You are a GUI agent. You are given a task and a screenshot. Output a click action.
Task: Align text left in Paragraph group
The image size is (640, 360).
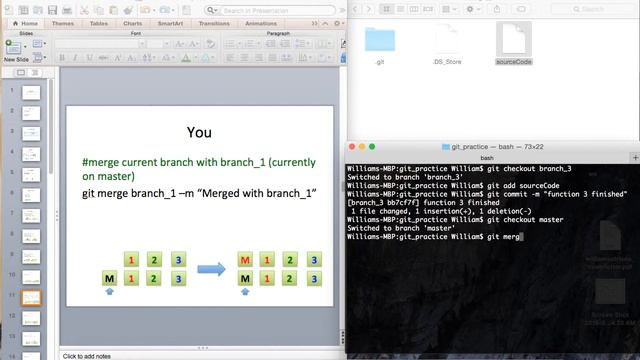pos(230,58)
